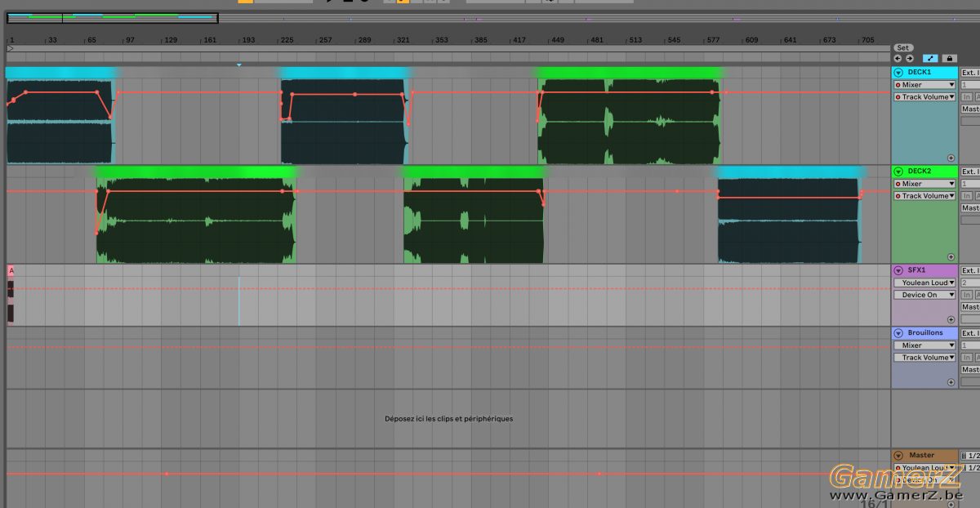980x508 pixels.
Task: Add automation lane on DECK1 with plus icon
Action: [x=951, y=158]
